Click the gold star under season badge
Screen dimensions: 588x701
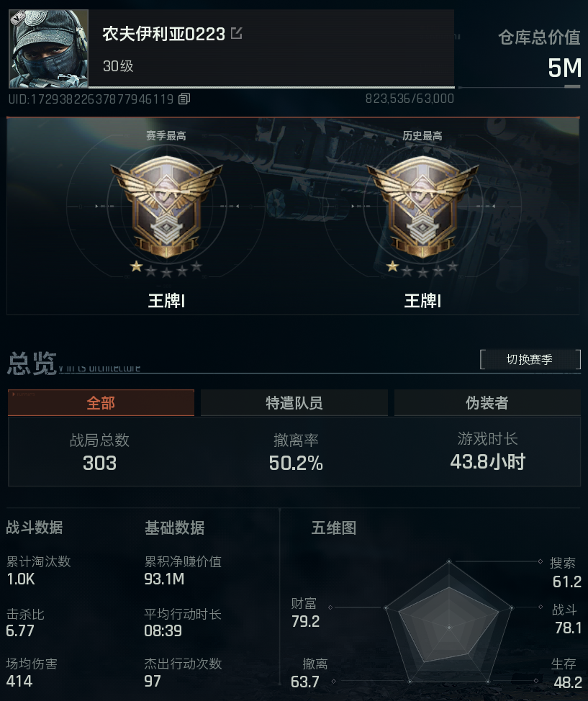(x=136, y=267)
